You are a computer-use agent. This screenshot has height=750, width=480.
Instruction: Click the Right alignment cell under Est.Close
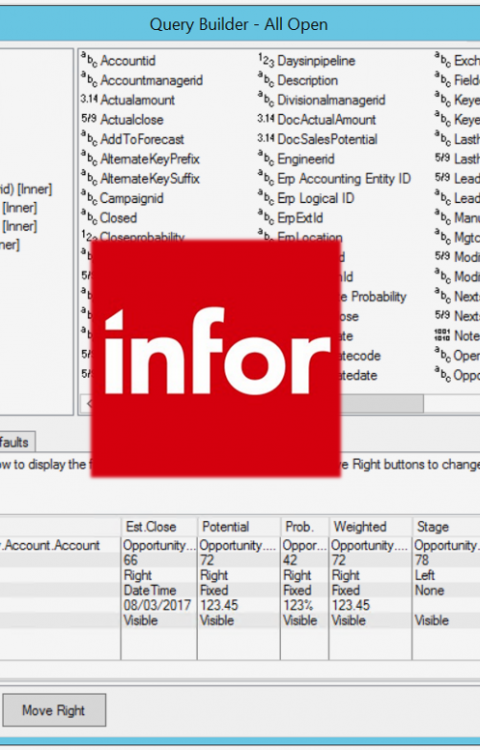point(138,575)
